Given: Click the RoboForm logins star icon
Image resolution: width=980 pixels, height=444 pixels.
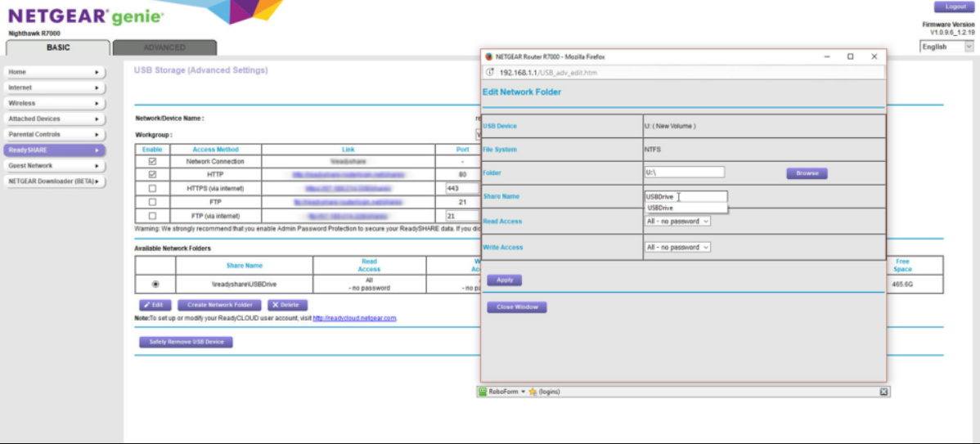Looking at the screenshot, I should 533,392.
